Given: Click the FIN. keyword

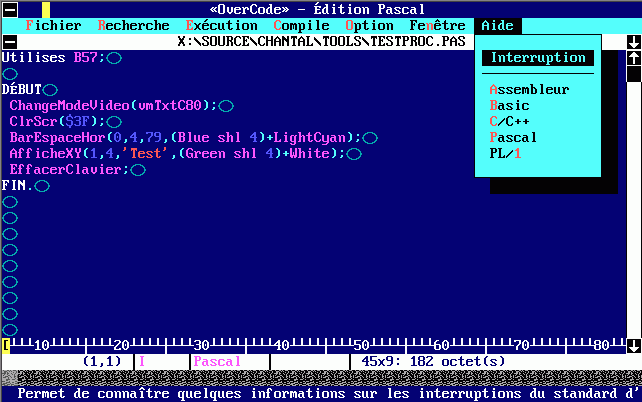Looking at the screenshot, I should click(18, 185).
